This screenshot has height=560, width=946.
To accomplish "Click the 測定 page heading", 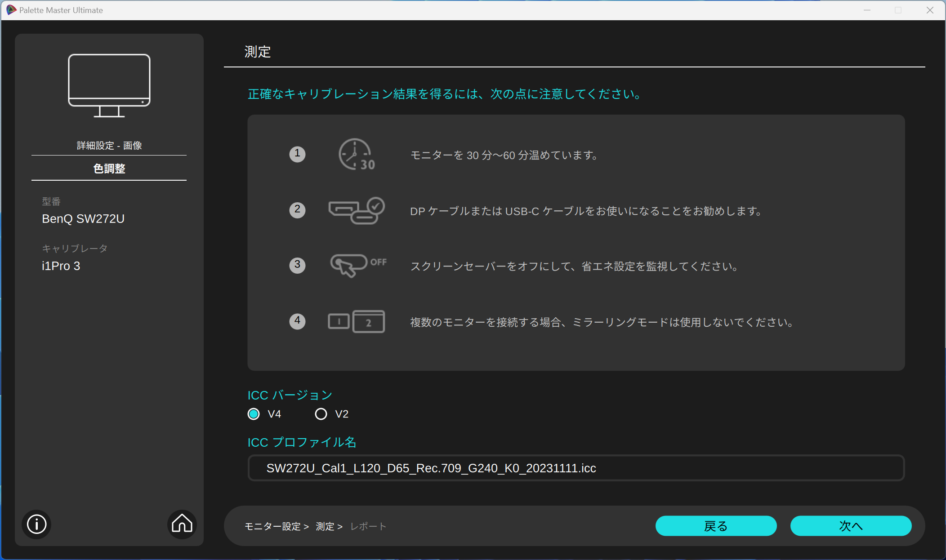I will click(258, 52).
